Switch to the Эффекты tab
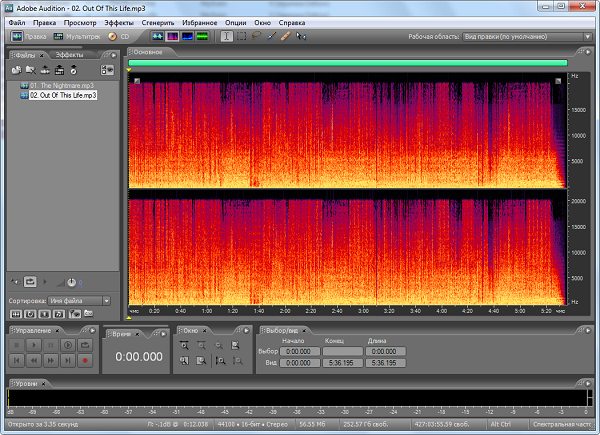 [68, 53]
